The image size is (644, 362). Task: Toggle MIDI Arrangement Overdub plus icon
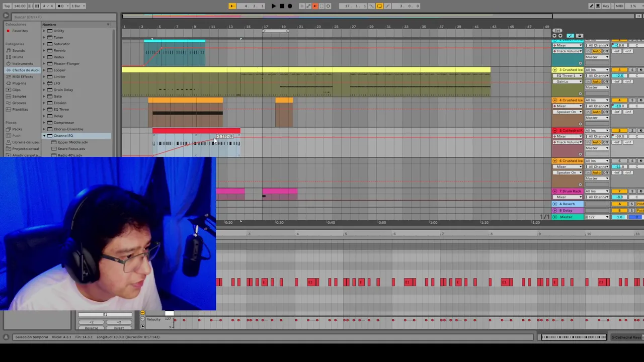point(302,6)
